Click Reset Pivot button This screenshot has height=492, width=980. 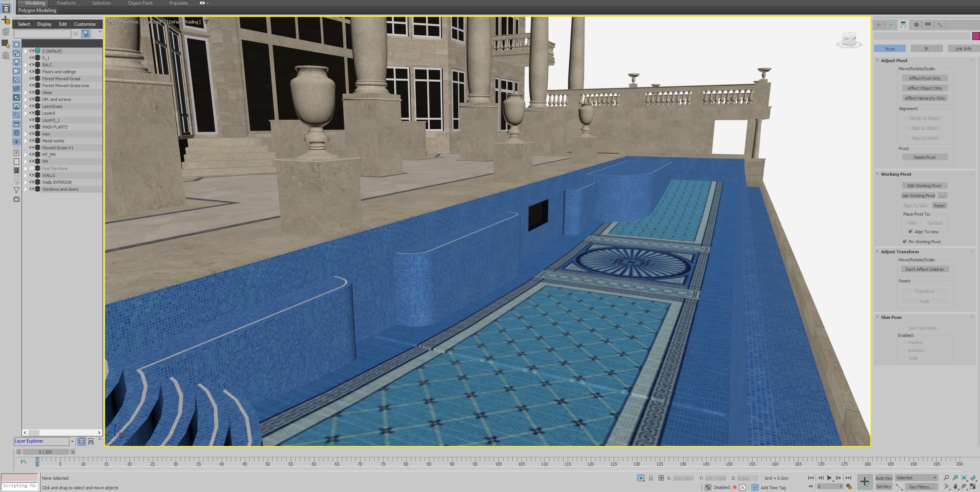point(925,157)
